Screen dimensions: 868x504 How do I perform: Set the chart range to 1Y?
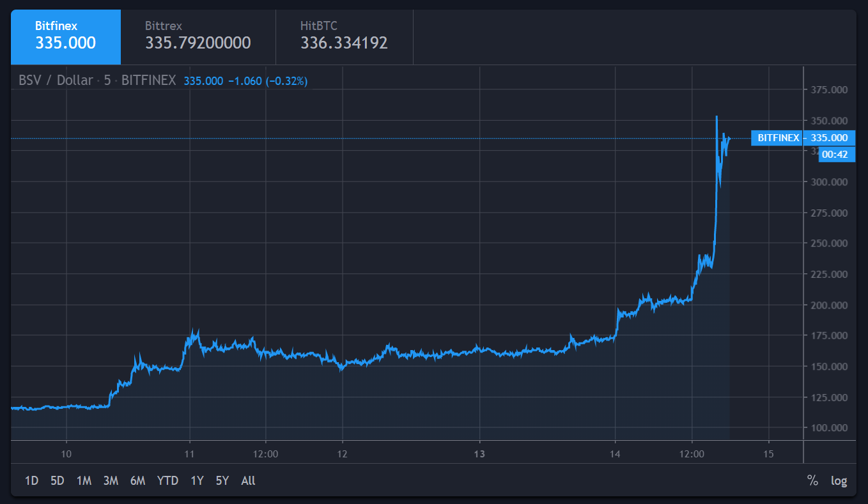[x=197, y=480]
